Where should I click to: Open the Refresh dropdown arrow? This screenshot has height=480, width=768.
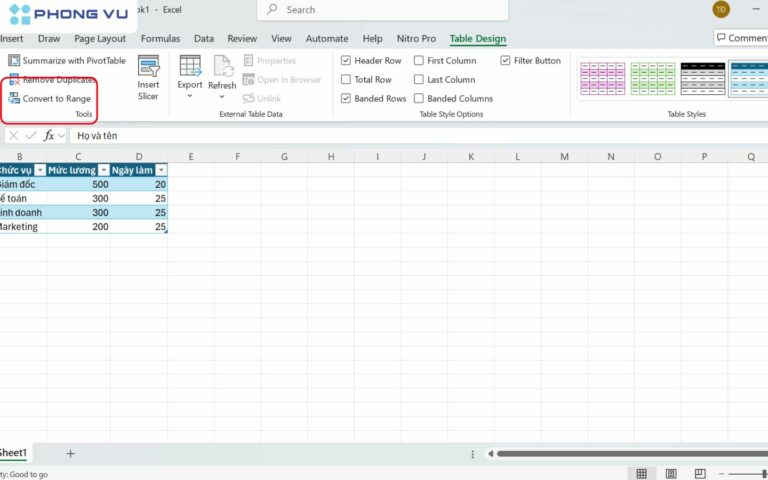pyautogui.click(x=222, y=96)
